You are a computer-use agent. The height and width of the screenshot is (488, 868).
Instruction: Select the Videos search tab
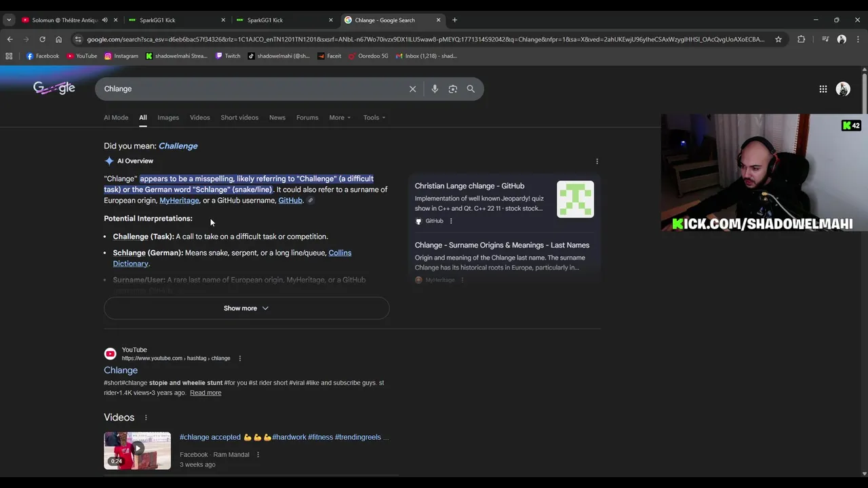[x=199, y=117]
